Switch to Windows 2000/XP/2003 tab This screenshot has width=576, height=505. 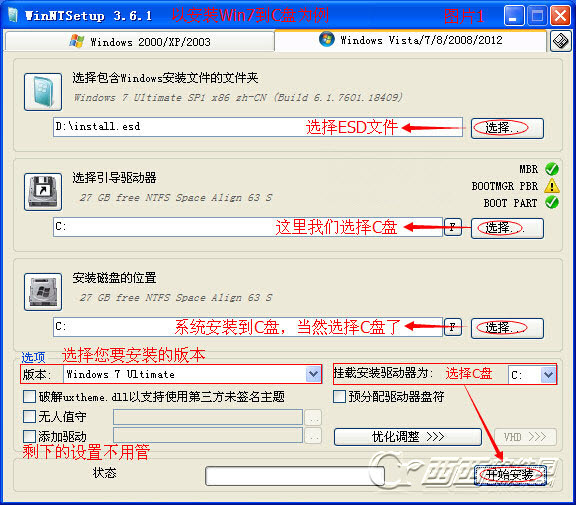(x=140, y=42)
